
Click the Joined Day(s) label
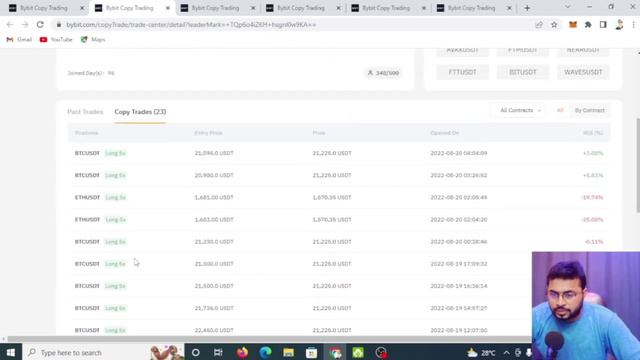click(85, 73)
